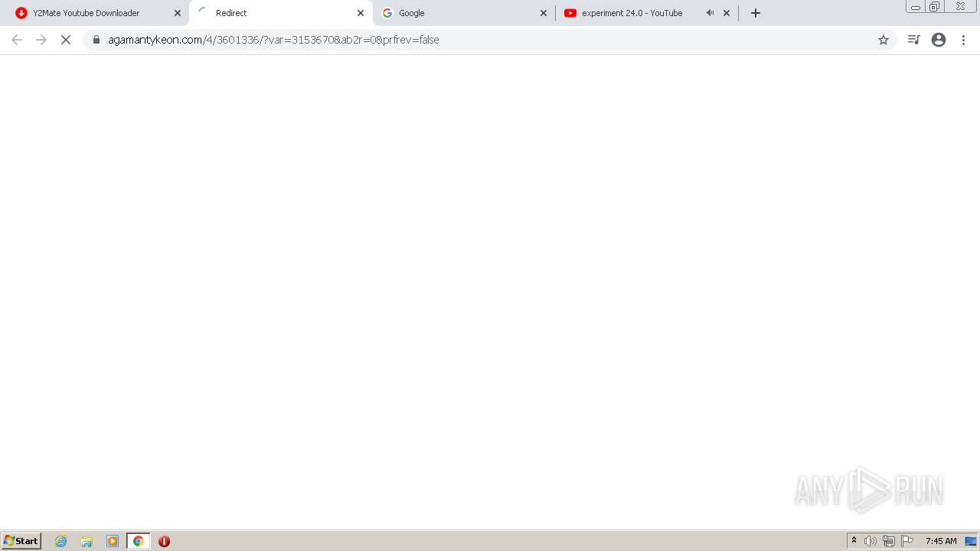Show hidden system tray icons
Screen dimensions: 980x551
pos(854,541)
